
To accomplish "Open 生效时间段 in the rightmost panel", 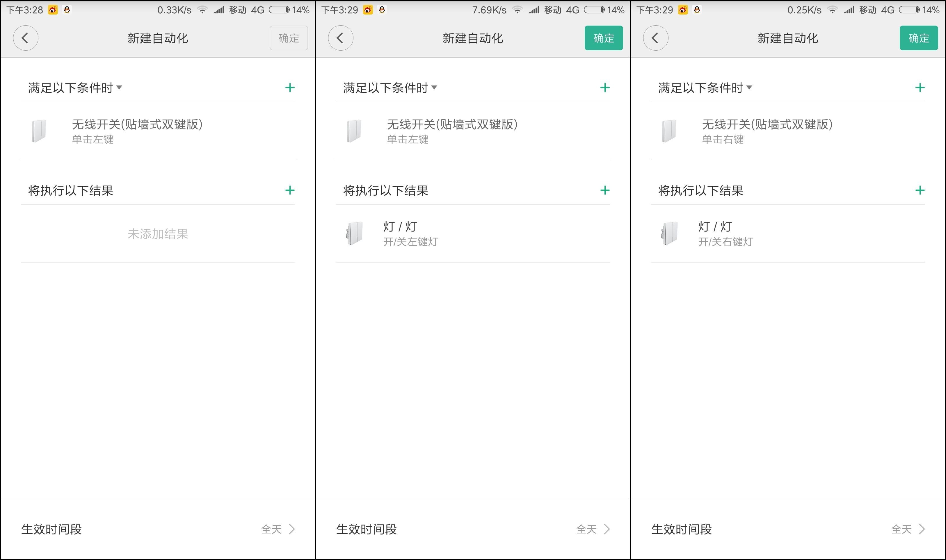I will 681,529.
